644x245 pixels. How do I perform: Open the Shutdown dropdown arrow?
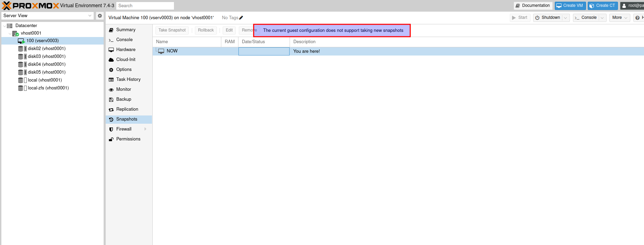click(x=565, y=18)
